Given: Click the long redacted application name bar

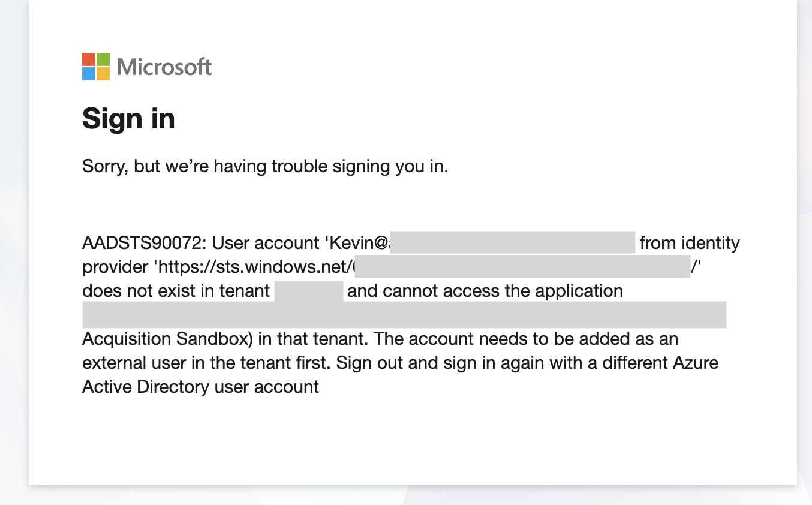Looking at the screenshot, I should (x=404, y=315).
